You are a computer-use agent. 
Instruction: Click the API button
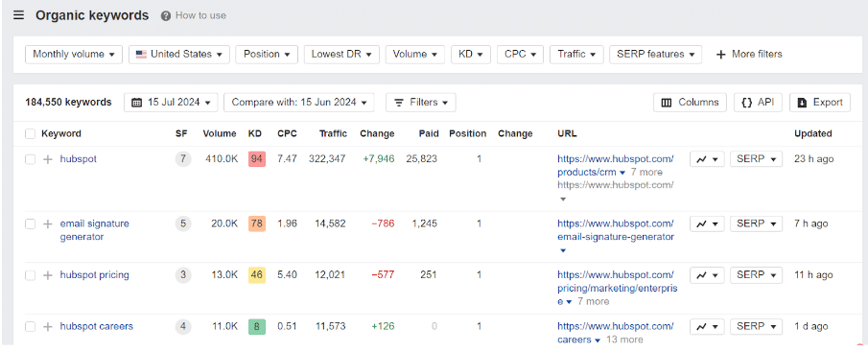click(758, 103)
